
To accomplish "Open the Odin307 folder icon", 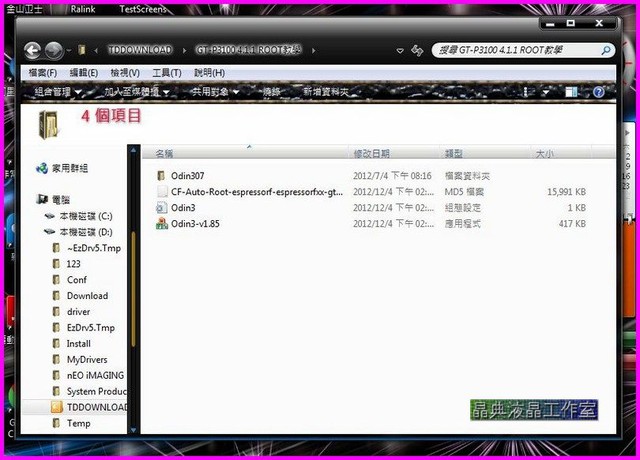I will coord(161,176).
